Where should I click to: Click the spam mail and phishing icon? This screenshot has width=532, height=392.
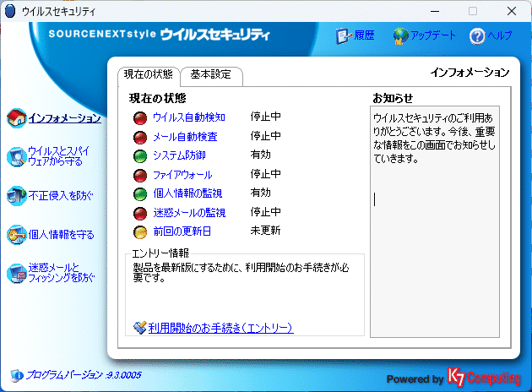(16, 272)
